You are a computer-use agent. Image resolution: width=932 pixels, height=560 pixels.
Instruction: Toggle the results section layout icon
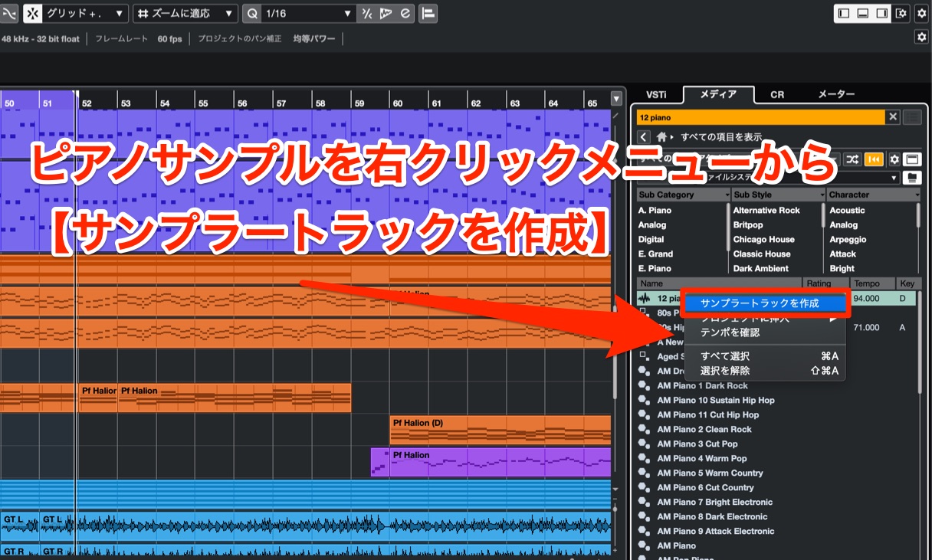[911, 159]
